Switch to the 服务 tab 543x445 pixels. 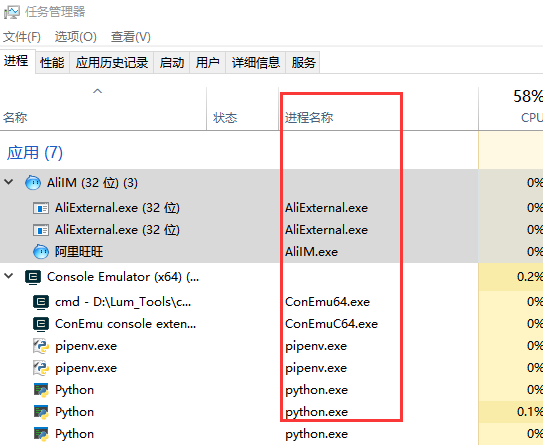click(x=303, y=63)
